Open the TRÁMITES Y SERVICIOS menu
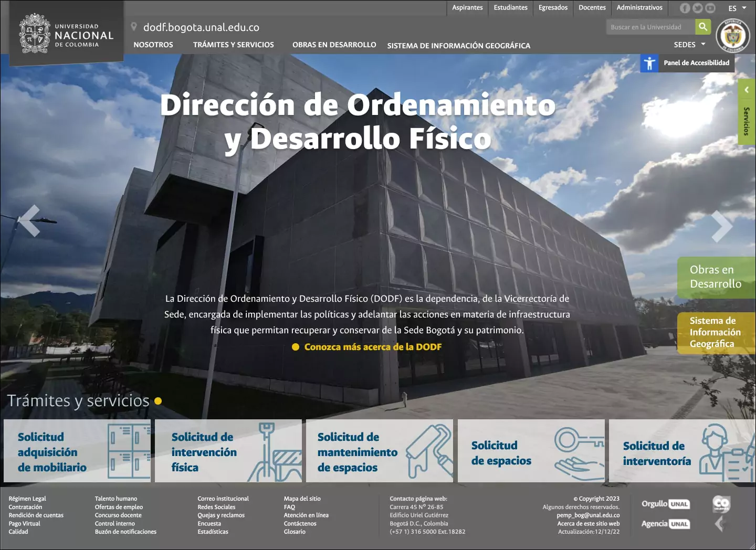This screenshot has height=550, width=756. (x=234, y=45)
